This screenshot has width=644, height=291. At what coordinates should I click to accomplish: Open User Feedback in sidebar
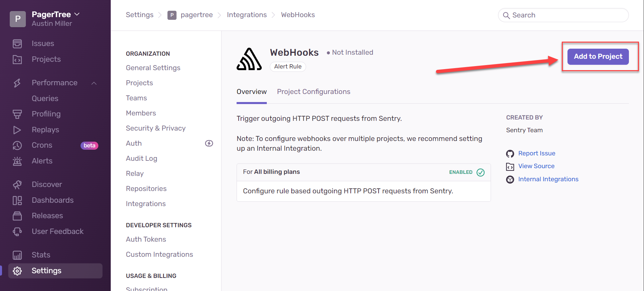click(x=57, y=231)
